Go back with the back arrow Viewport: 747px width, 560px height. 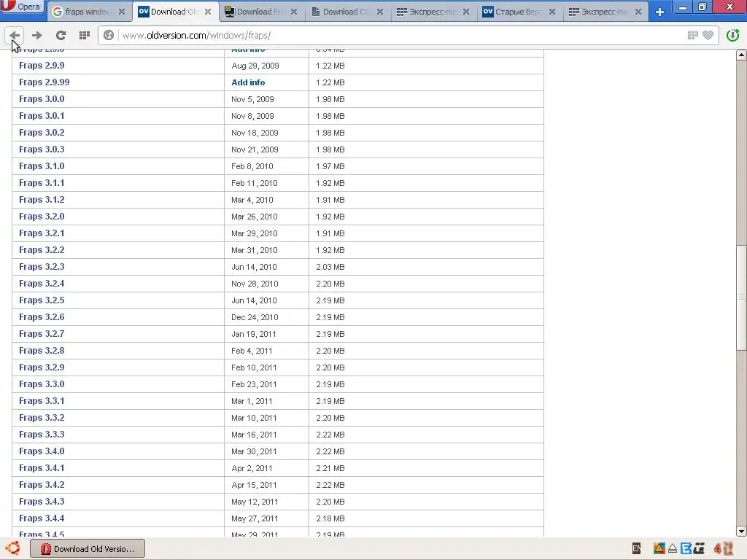pos(15,35)
